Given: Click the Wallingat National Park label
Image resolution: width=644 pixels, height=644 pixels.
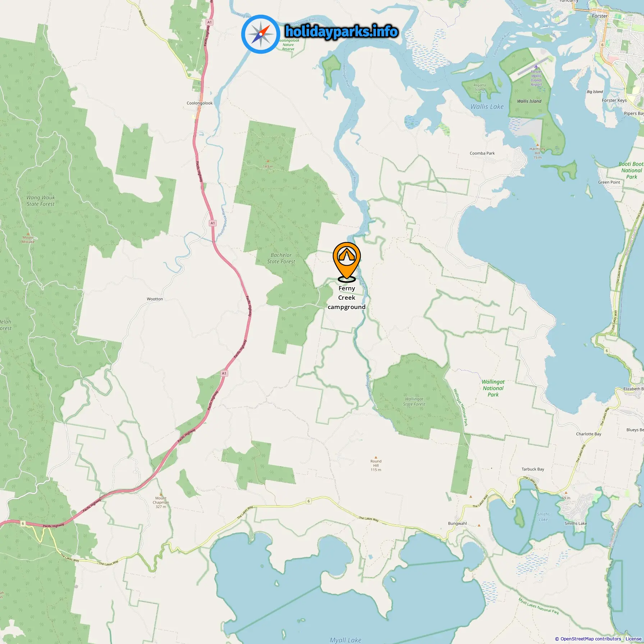Looking at the screenshot, I should 493,388.
